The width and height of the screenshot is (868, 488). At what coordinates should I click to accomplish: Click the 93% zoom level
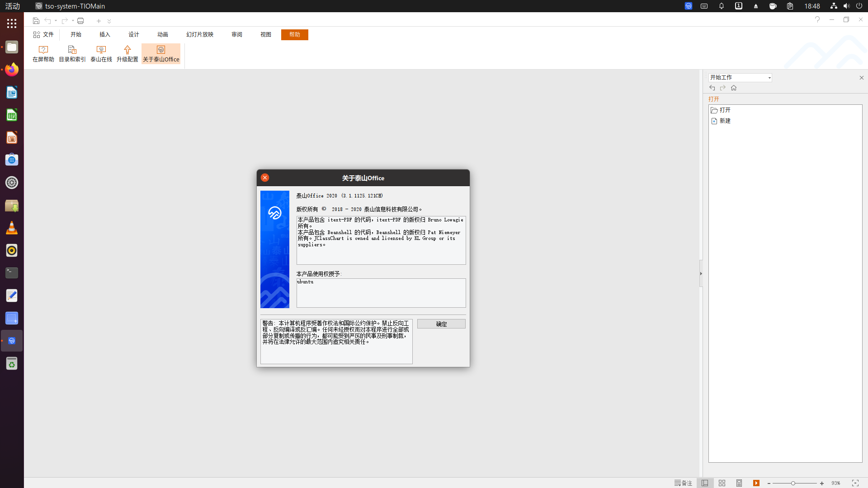836,483
